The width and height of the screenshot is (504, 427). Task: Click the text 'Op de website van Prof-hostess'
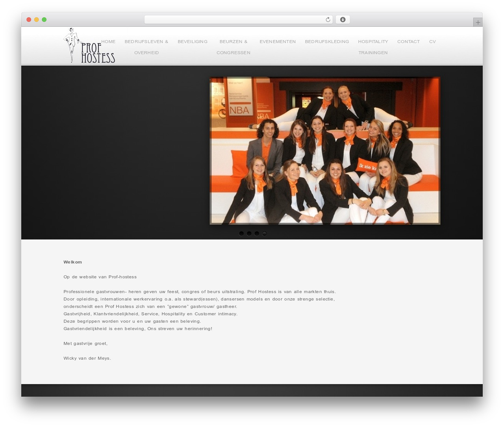coord(100,277)
